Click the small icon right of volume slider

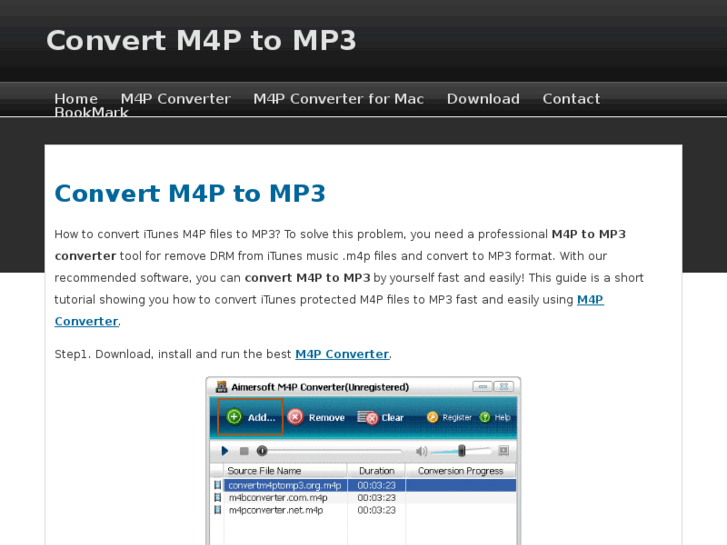coord(504,450)
